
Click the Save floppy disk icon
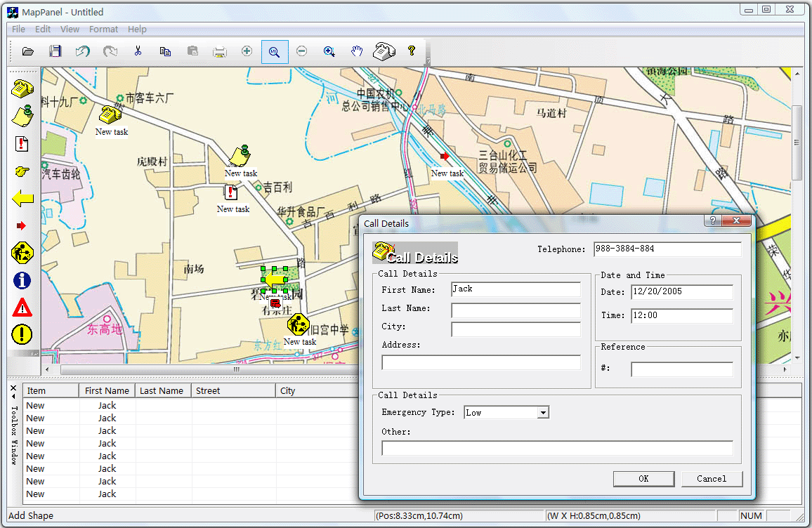55,51
